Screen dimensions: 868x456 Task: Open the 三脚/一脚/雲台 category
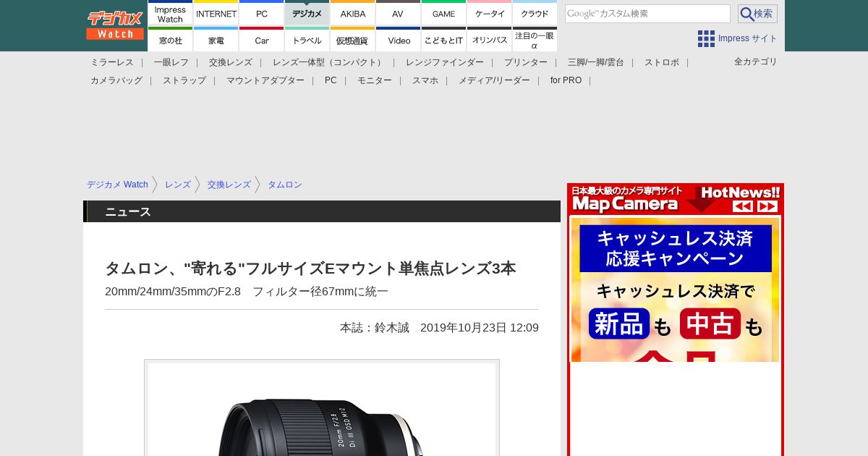(596, 62)
